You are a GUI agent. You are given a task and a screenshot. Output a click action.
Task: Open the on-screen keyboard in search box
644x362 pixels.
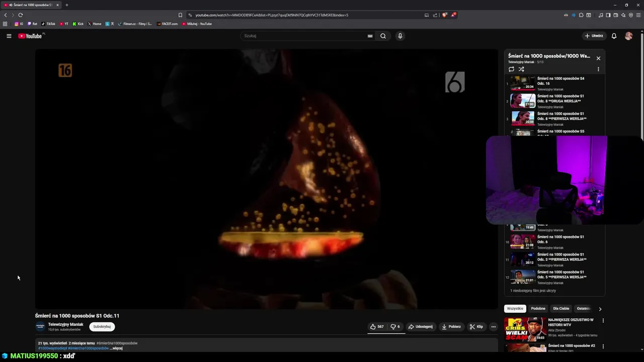370,36
